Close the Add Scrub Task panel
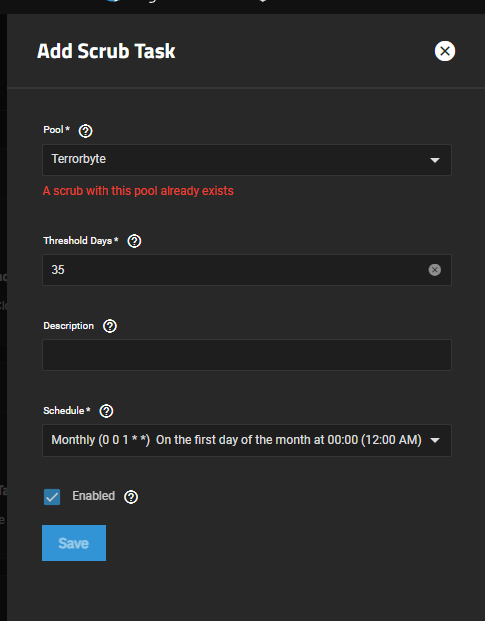This screenshot has width=485, height=621. pyautogui.click(x=445, y=51)
